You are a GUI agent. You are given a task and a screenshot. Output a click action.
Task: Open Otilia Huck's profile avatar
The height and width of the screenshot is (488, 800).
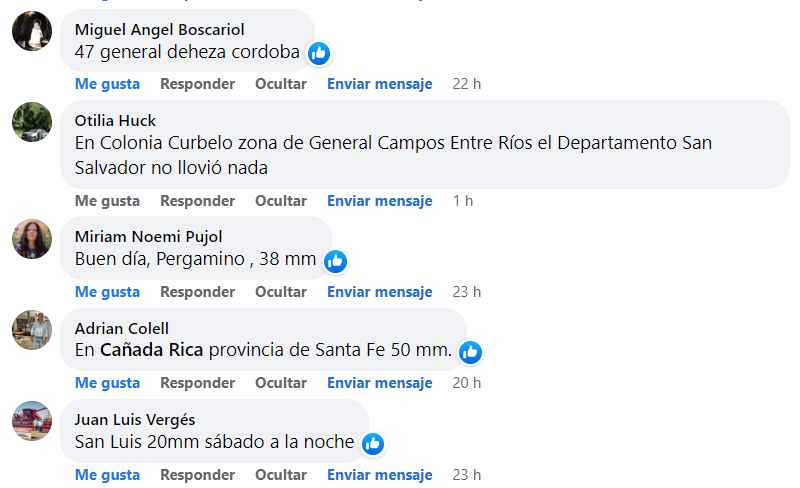point(32,122)
